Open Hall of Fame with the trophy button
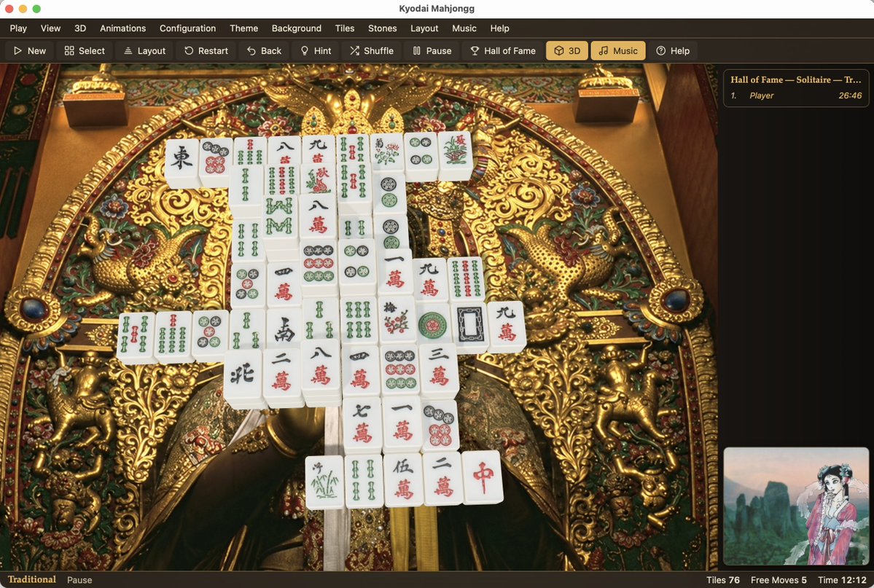 (502, 51)
